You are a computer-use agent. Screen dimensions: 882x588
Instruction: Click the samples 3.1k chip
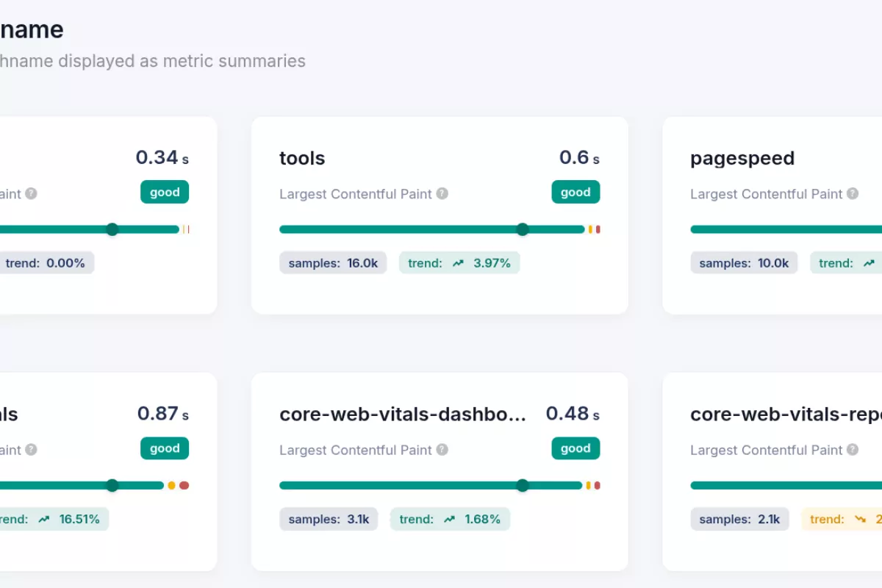tap(329, 519)
